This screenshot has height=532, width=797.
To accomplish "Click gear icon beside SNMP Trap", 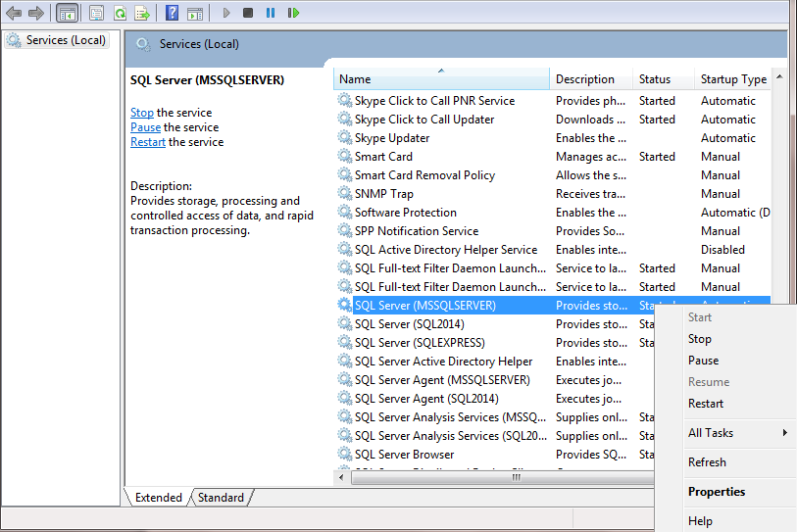I will pos(345,194).
